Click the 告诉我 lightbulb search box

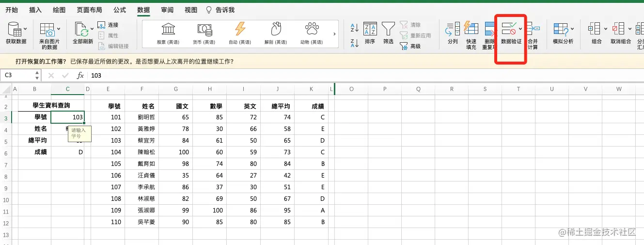point(220,10)
